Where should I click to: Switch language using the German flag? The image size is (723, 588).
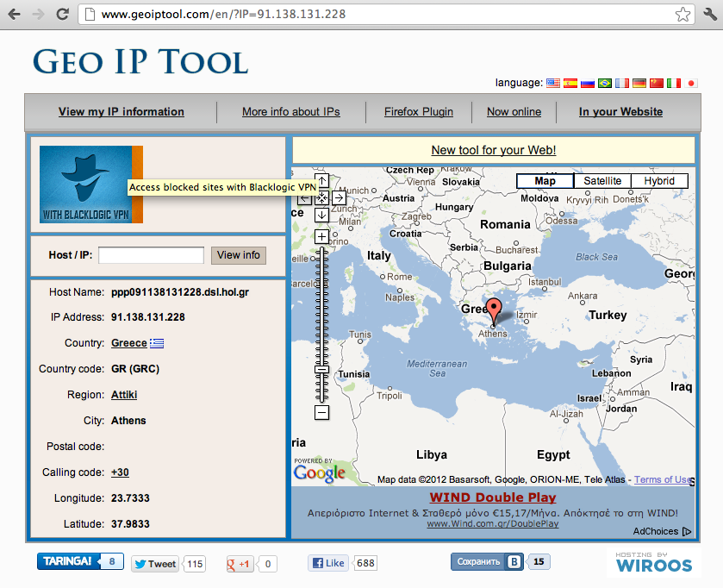639,83
